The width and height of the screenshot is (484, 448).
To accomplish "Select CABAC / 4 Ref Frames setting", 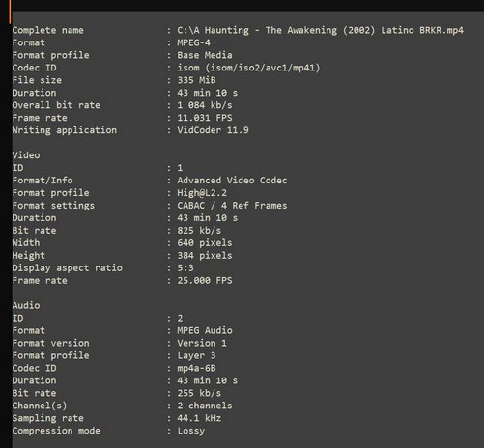I will coord(232,206).
